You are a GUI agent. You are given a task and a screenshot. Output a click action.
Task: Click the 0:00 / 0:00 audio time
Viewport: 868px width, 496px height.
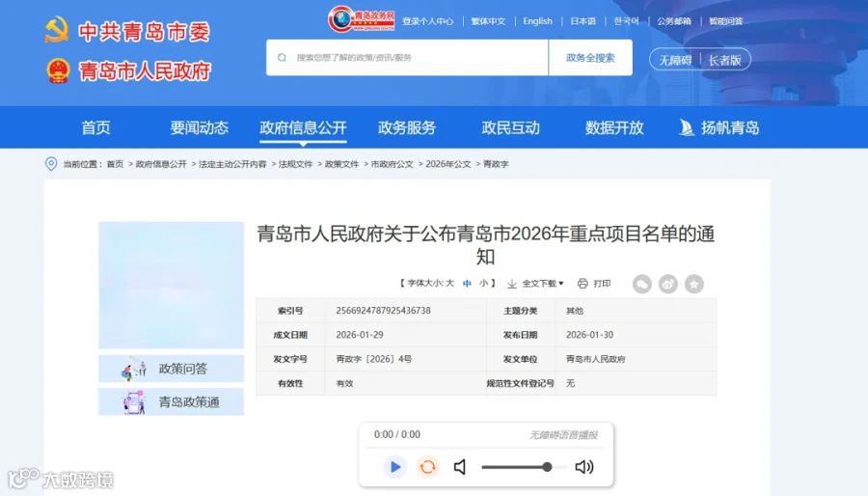(x=397, y=434)
